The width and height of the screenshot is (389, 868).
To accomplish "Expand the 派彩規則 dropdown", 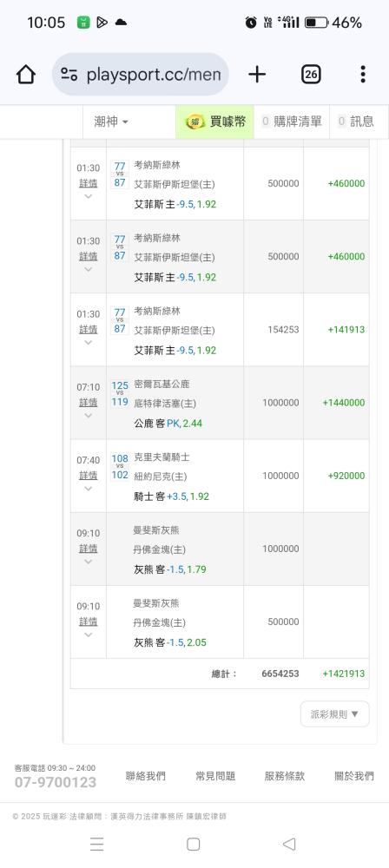I will (334, 714).
